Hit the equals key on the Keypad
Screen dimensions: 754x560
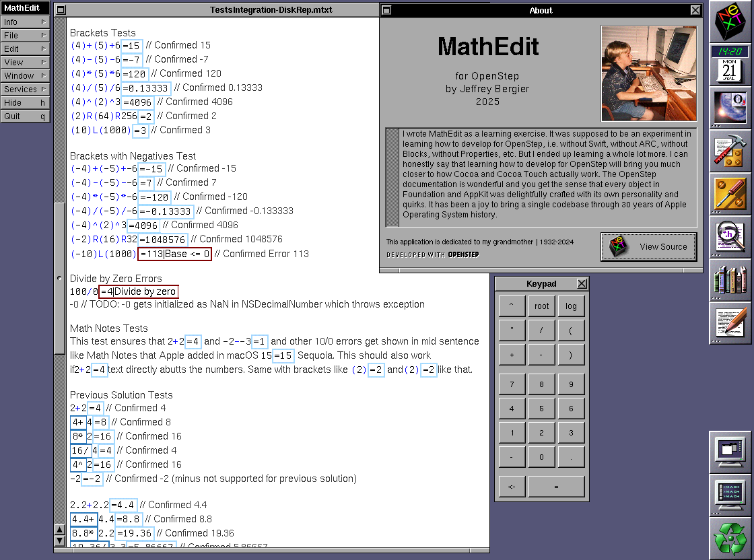coord(556,487)
